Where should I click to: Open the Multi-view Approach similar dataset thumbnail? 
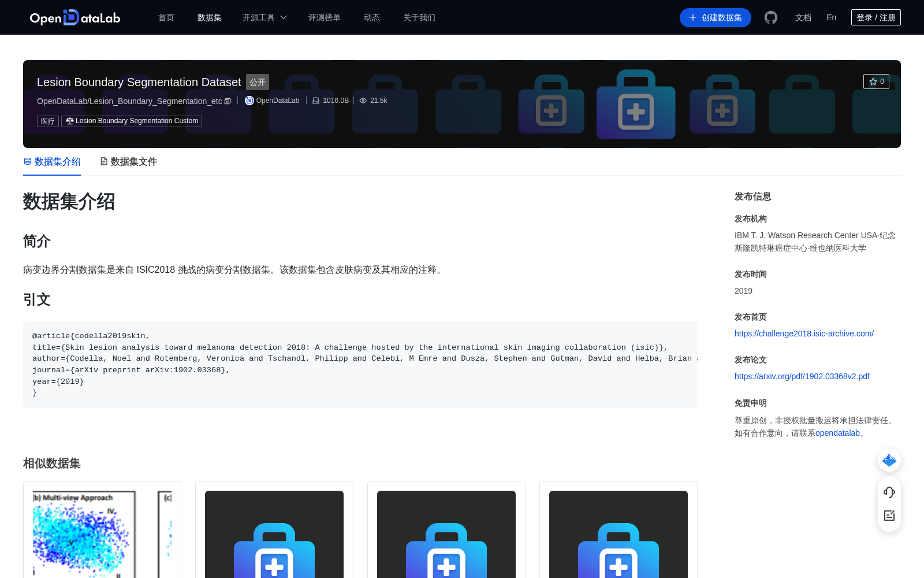[102, 534]
